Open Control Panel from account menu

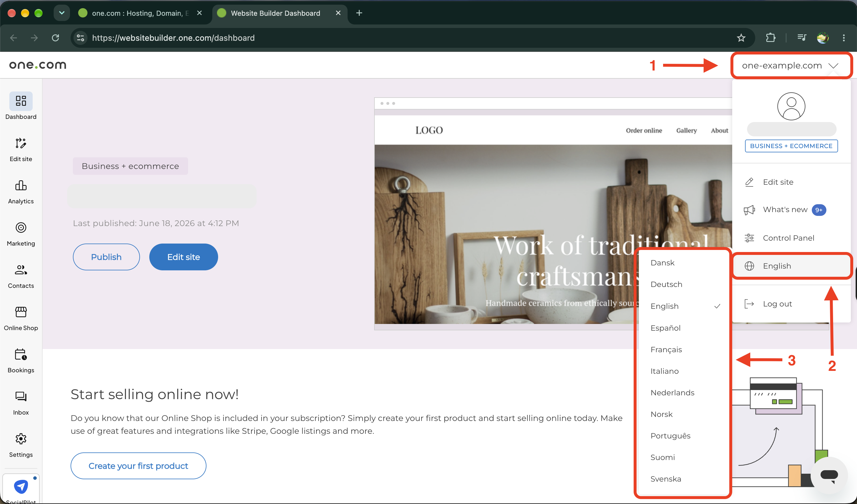[x=791, y=238]
